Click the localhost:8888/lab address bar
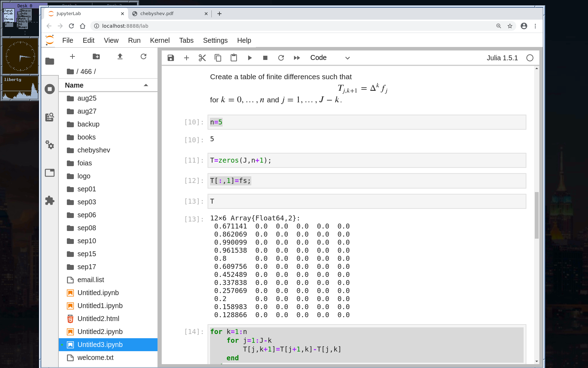588x368 pixels. (x=125, y=26)
